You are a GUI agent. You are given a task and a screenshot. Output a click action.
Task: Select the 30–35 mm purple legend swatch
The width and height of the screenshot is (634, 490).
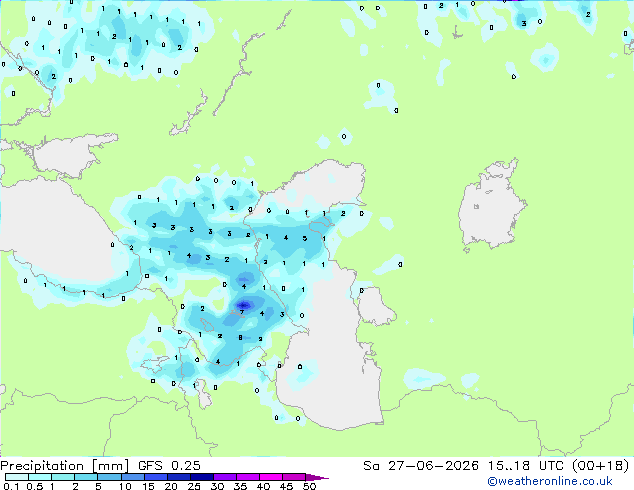224,477
